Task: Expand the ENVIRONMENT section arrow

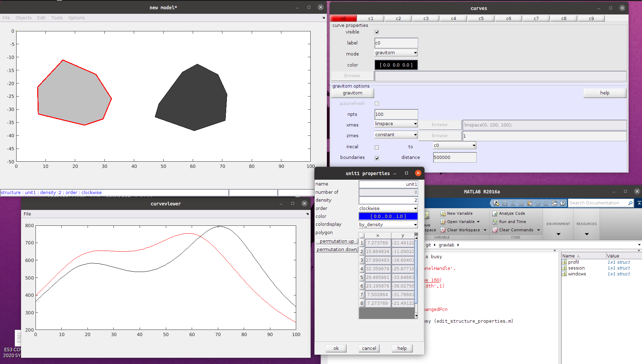Action: (559, 234)
